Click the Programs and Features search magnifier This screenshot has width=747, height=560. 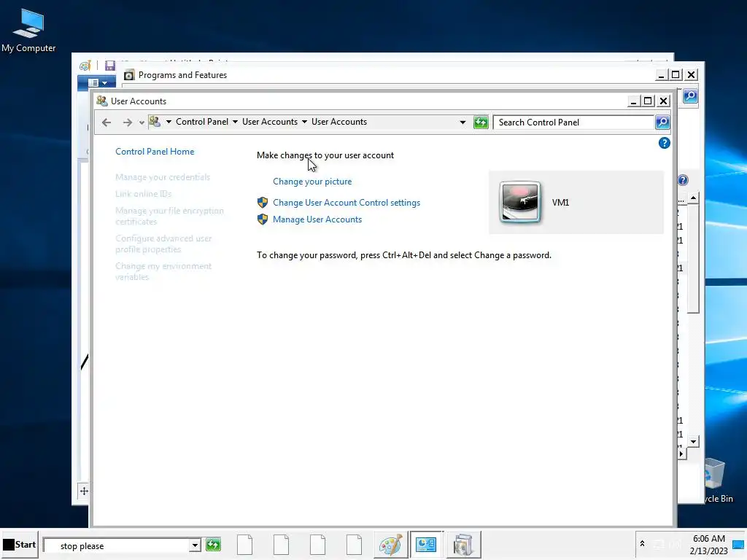coord(690,97)
